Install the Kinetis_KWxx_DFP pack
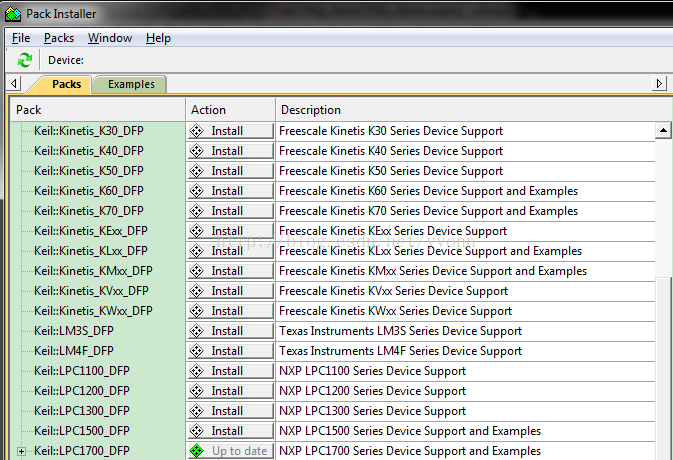Screen dimensions: 673x460 pos(230,311)
